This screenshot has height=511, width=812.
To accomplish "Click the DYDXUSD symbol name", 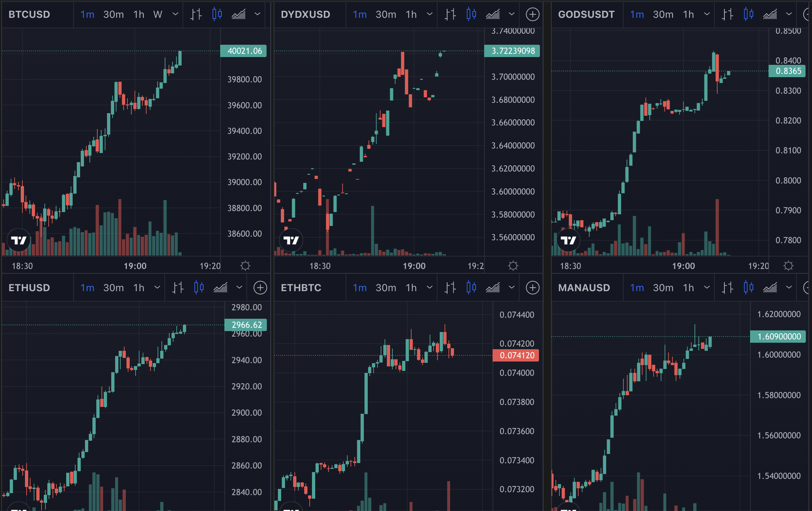I will 305,15.
